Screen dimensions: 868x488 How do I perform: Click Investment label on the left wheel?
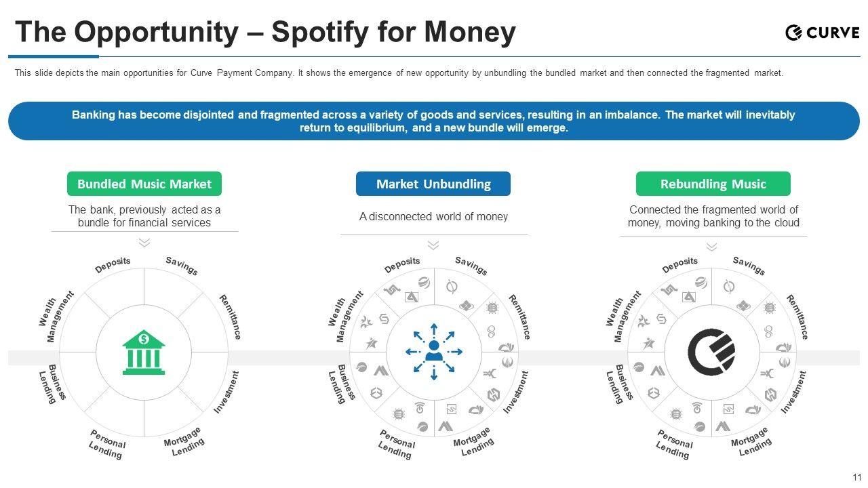tap(227, 392)
